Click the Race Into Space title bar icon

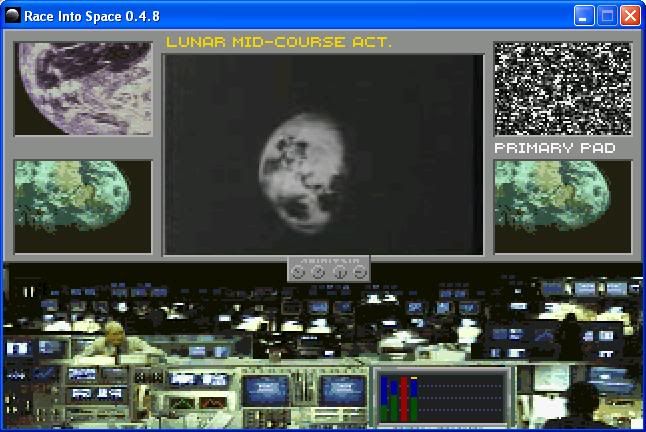(13, 16)
